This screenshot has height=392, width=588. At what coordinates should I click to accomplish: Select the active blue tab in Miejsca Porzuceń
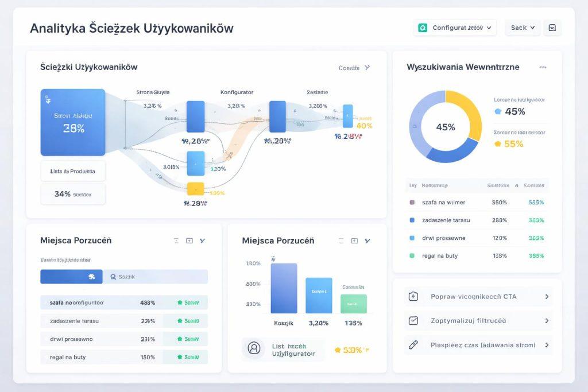pos(71,277)
